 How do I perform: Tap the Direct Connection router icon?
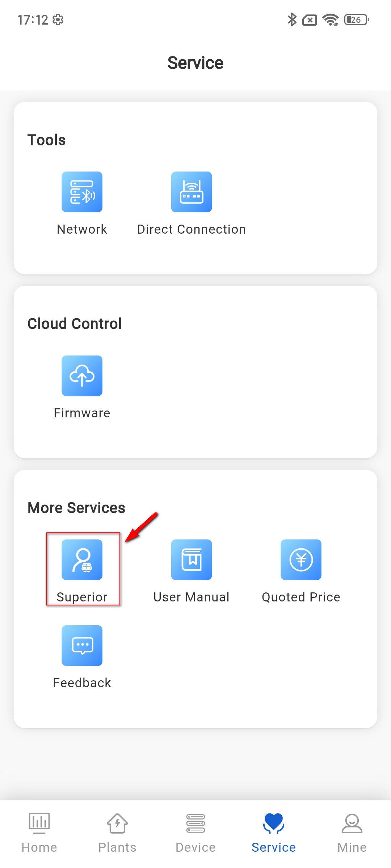tap(192, 192)
